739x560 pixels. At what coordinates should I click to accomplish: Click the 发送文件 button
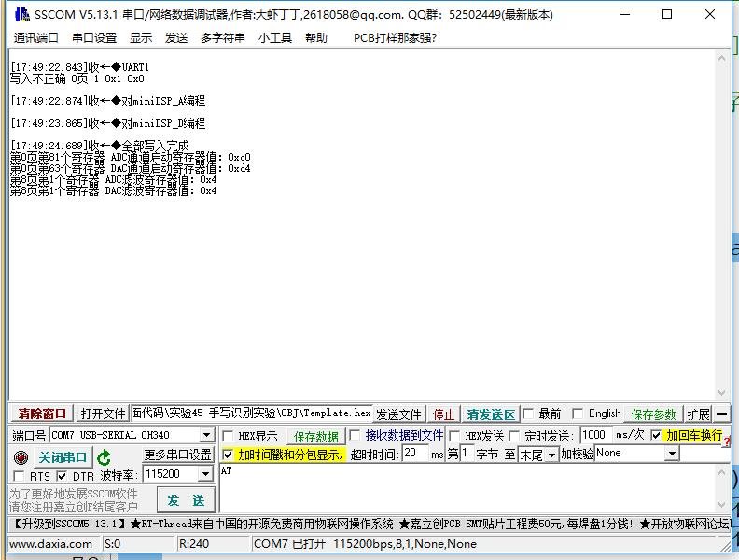[398, 414]
